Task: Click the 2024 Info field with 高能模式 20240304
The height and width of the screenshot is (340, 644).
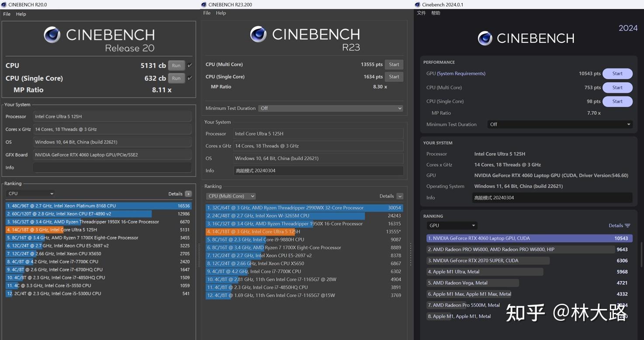Action: (x=553, y=198)
